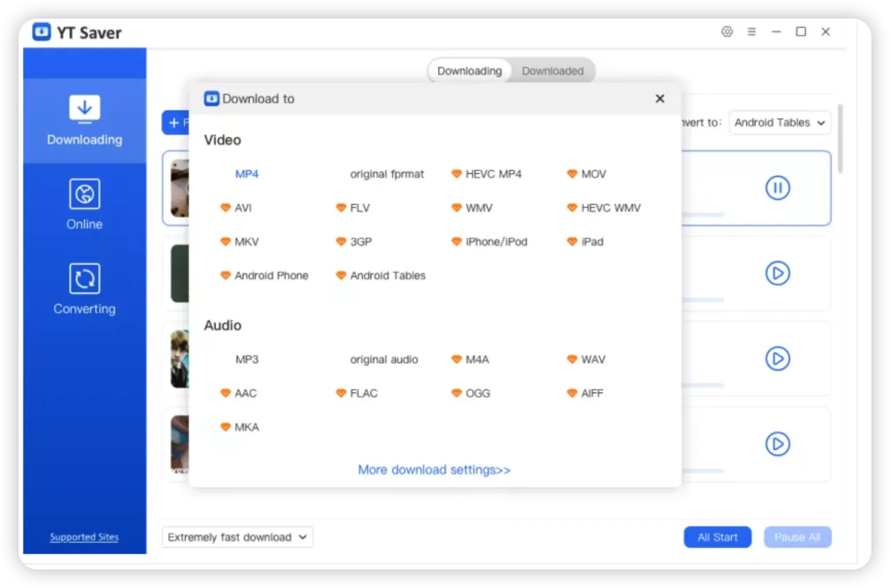This screenshot has height=588, width=890.
Task: Select FLAC audio format
Action: 356,393
